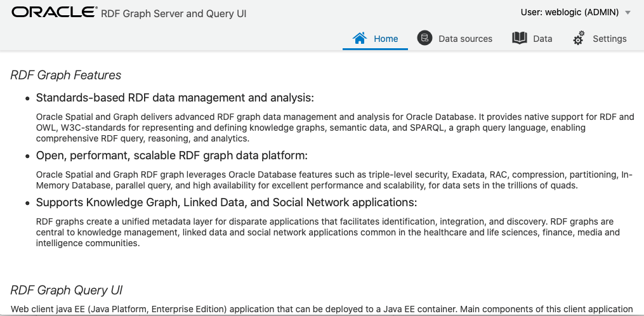
Task: Open the user dropdown arrow
Action: (628, 13)
